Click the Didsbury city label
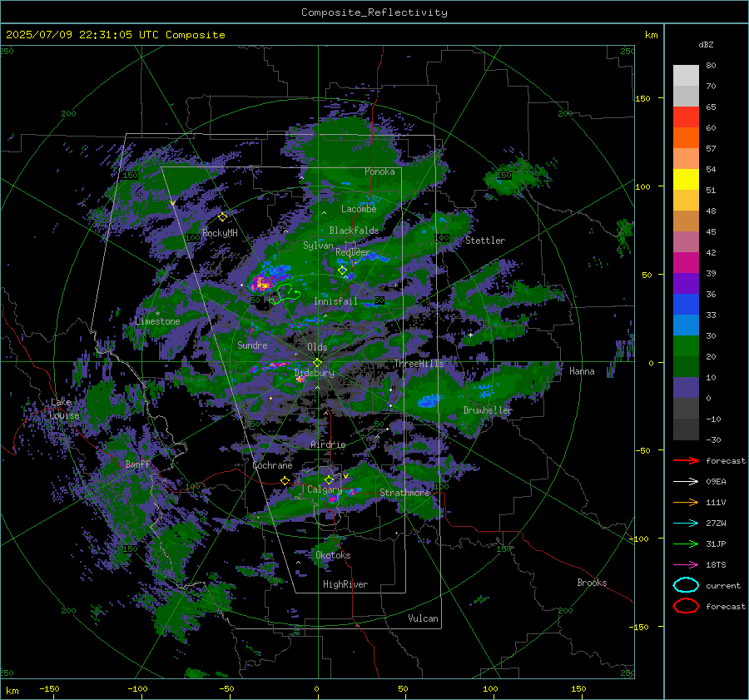Screen dimensions: 749x700 pyautogui.click(x=315, y=373)
